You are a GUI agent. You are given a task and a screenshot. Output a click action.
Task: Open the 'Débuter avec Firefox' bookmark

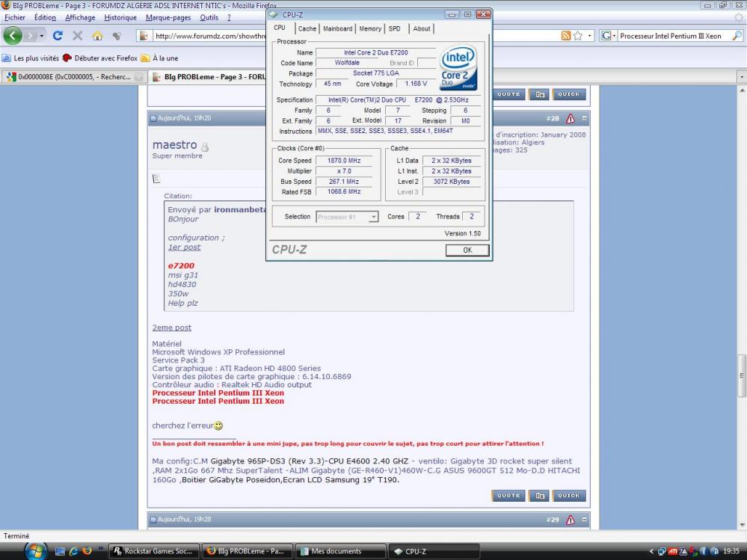[x=100, y=58]
